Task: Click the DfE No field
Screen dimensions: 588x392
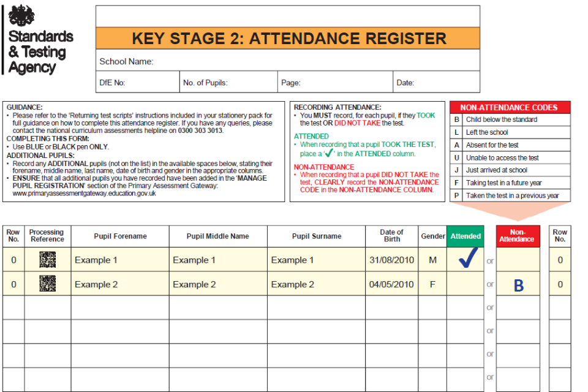Action: click(x=147, y=83)
